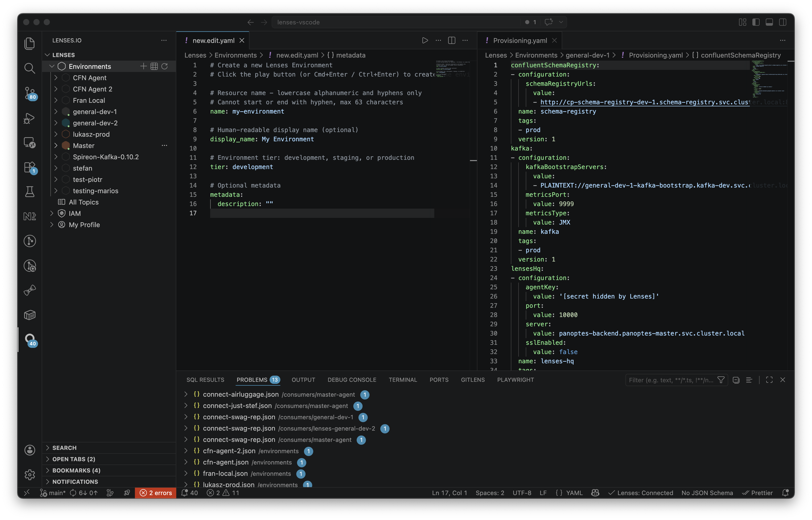Image resolution: width=812 pixels, height=520 pixels.
Task: Click the problems filter funnel icon
Action: pyautogui.click(x=721, y=380)
